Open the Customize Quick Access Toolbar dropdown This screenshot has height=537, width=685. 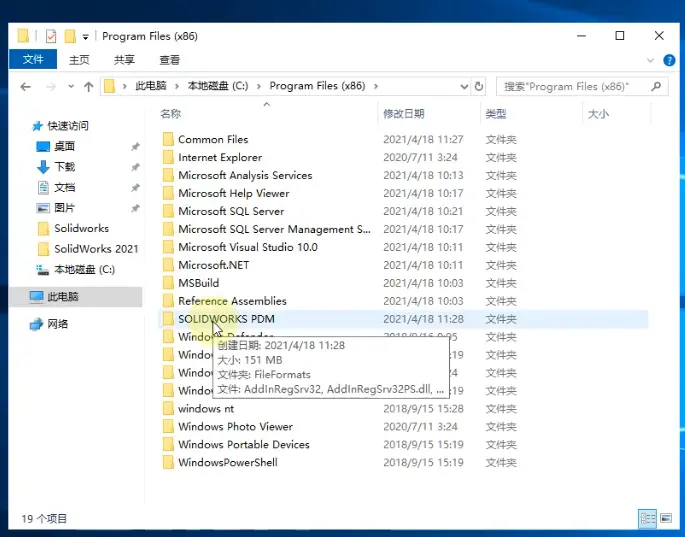tap(86, 37)
